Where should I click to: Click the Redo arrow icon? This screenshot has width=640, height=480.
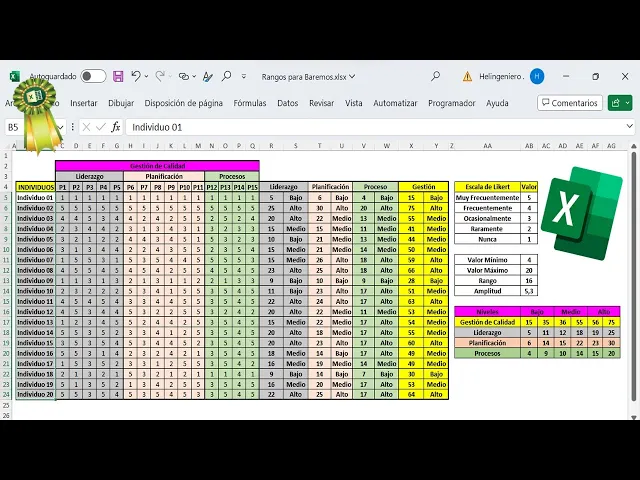(160, 76)
